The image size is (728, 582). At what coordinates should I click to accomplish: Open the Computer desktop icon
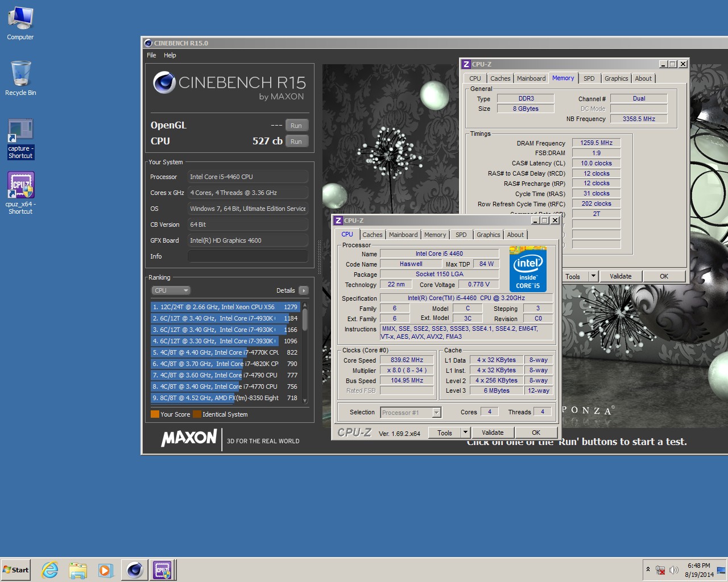[20, 23]
